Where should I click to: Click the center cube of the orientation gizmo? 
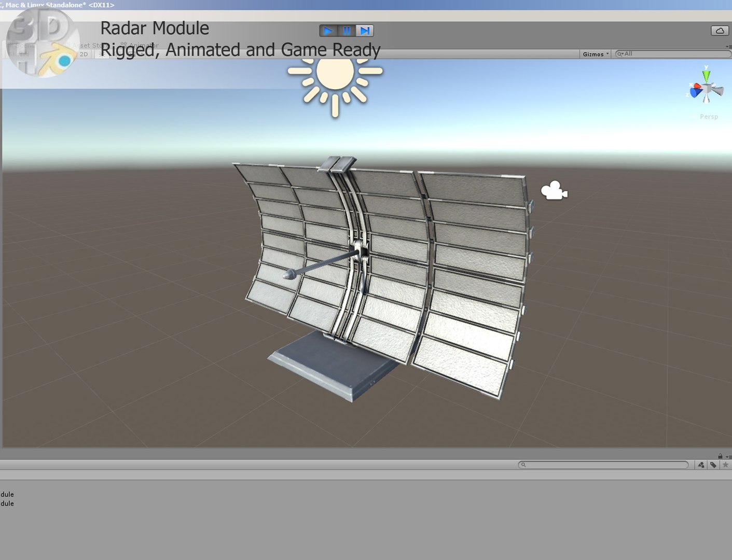707,89
